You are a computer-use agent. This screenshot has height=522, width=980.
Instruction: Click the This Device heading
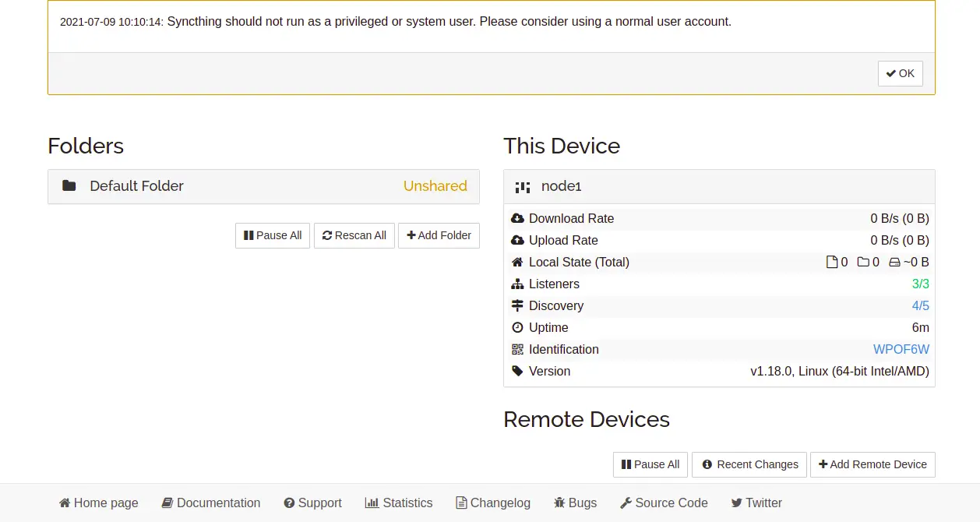click(562, 146)
